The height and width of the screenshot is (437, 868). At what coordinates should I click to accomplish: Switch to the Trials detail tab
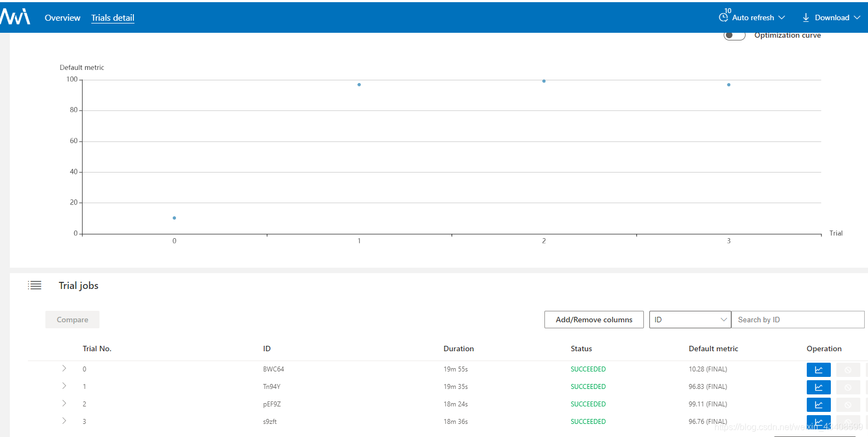click(113, 17)
